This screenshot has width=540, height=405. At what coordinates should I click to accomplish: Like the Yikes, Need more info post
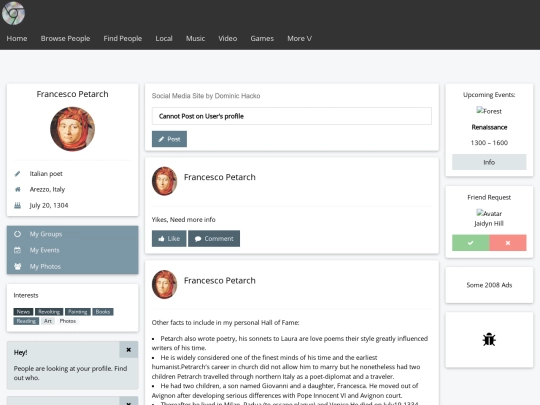pos(169,239)
